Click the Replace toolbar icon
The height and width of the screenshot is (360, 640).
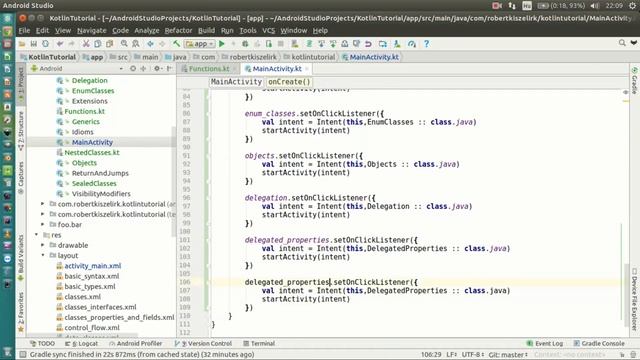(136, 44)
